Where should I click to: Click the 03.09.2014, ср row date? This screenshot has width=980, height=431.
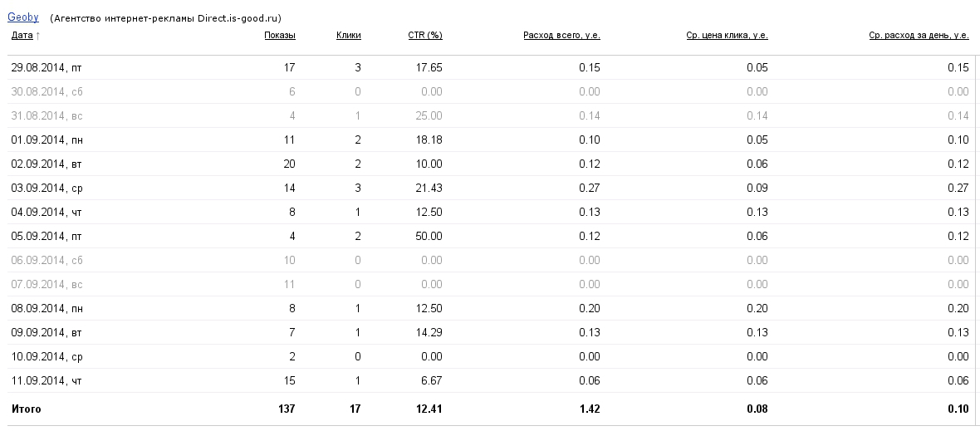[47, 188]
